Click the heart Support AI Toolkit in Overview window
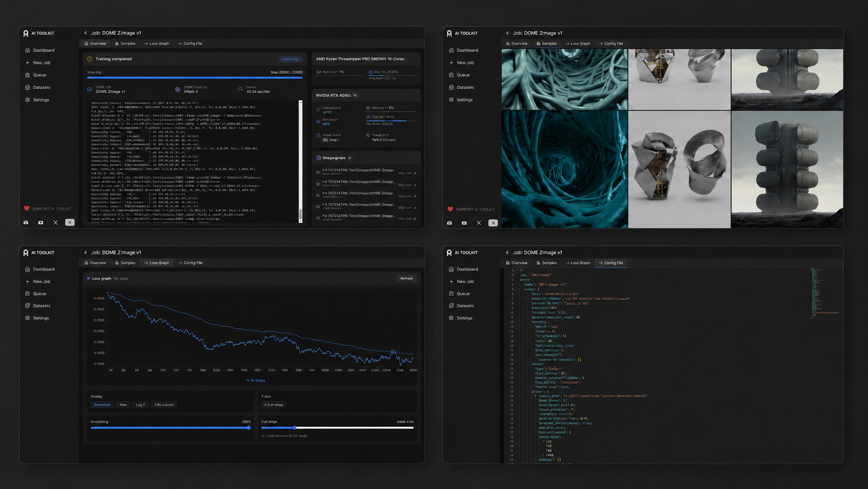 (26, 208)
